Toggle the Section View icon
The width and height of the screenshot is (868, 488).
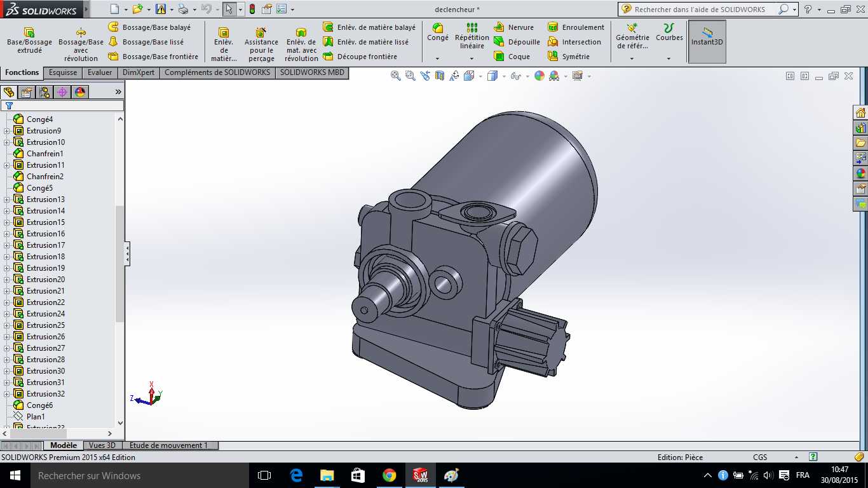(x=440, y=76)
